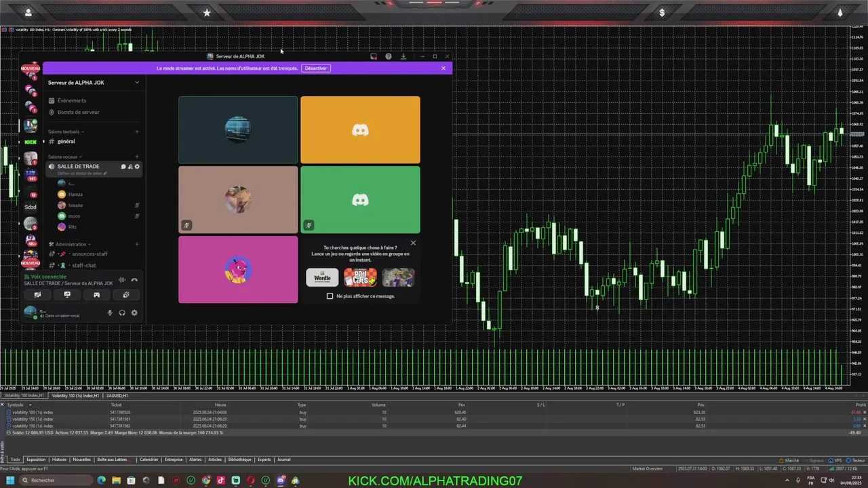Click star icon on top overlay bar
Image resolution: width=868 pixels, height=488 pixels.
[207, 12]
